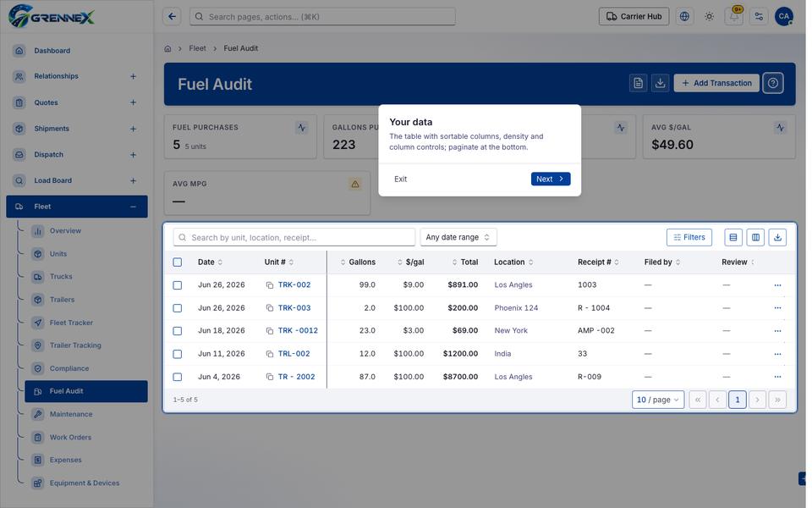Click the Add Transaction button
Image resolution: width=812 pixels, height=508 pixels.
[716, 83]
